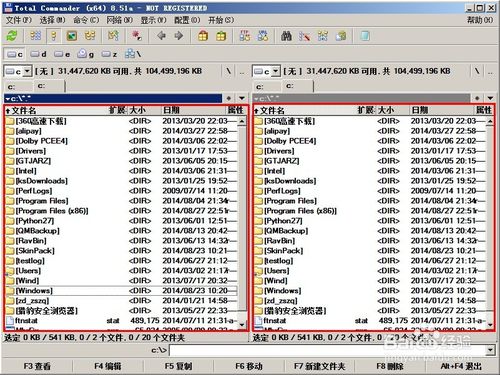The width and height of the screenshot is (500, 375).
Task: Open left panel directory history dropdown arrow
Action: tap(242, 98)
